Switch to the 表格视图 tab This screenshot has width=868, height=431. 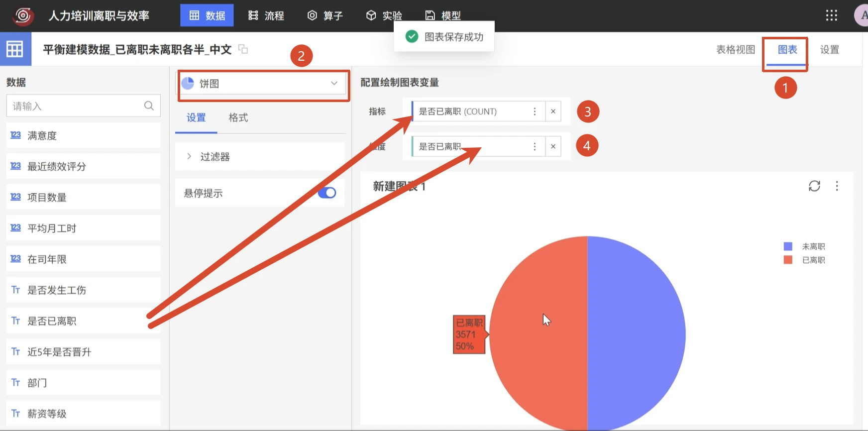click(735, 49)
